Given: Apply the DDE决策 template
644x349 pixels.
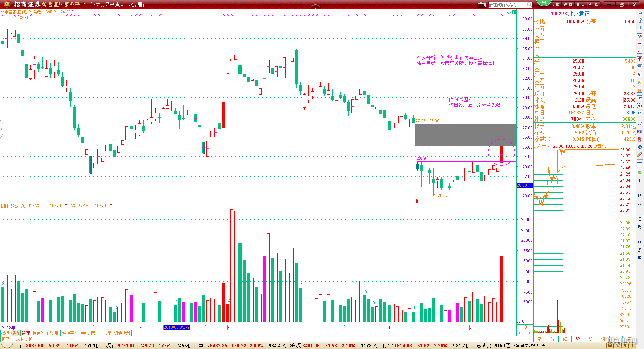Looking at the screenshot, I should (88, 333).
